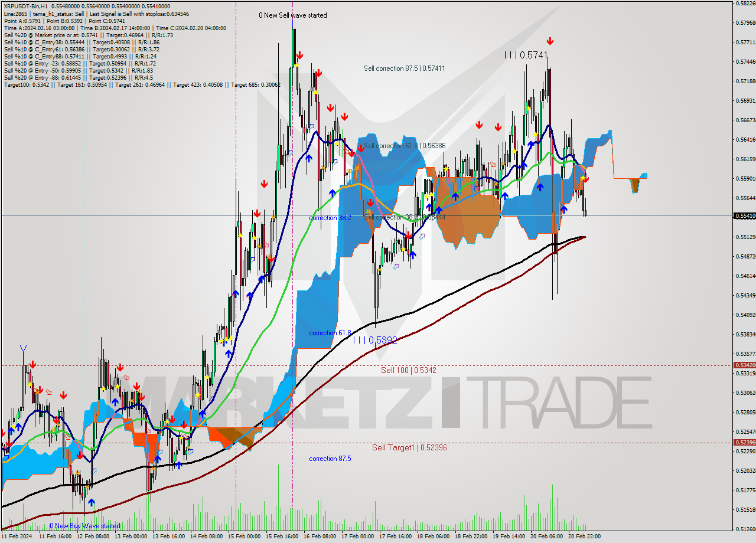Click the blue Y marker near the left edge
The image size is (756, 543).
click(x=23, y=350)
